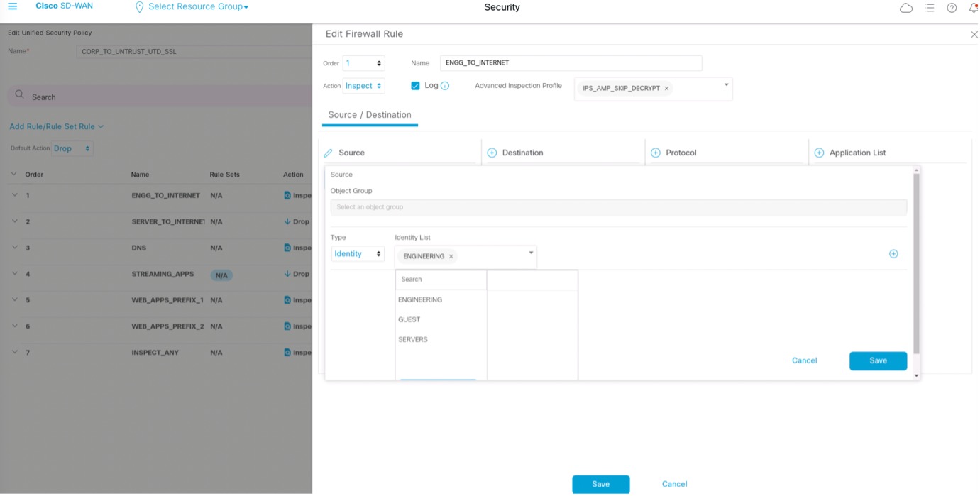
Task: Open the Action dropdown showing Inspect
Action: point(363,85)
